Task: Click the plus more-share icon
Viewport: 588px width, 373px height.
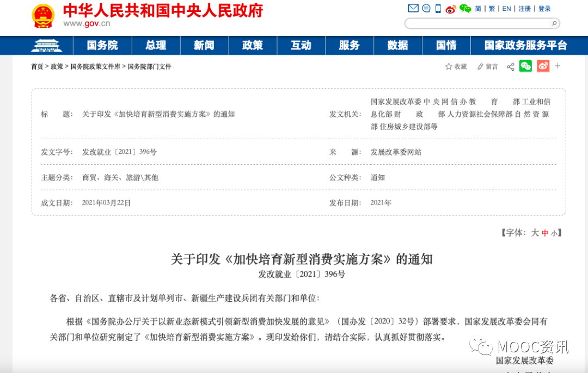Action: pyautogui.click(x=558, y=66)
